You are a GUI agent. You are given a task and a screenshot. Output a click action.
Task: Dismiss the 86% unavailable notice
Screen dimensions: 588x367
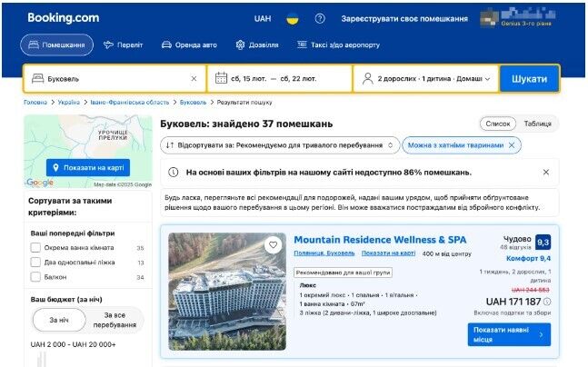click(x=546, y=172)
